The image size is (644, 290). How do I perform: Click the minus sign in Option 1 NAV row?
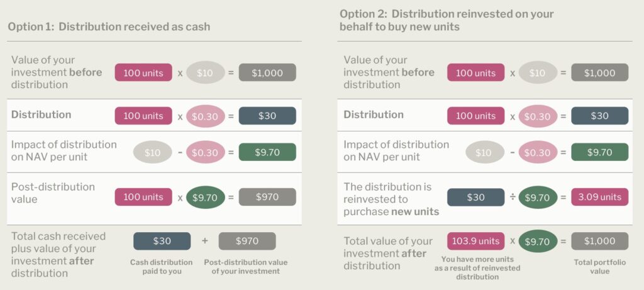[x=180, y=152]
